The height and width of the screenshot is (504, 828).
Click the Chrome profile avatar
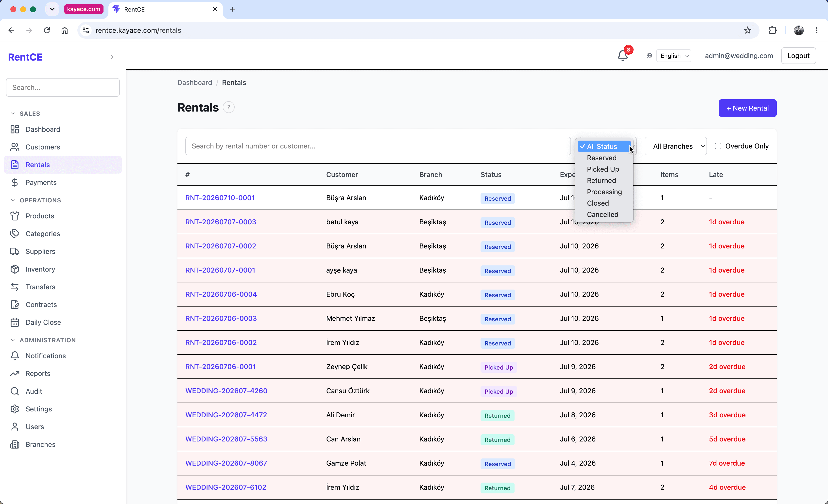click(x=799, y=30)
